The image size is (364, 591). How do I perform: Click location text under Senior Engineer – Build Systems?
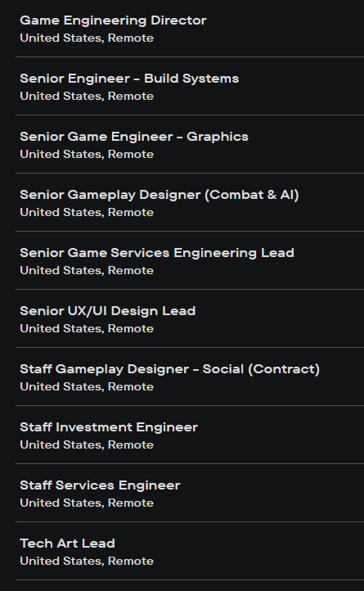point(87,96)
